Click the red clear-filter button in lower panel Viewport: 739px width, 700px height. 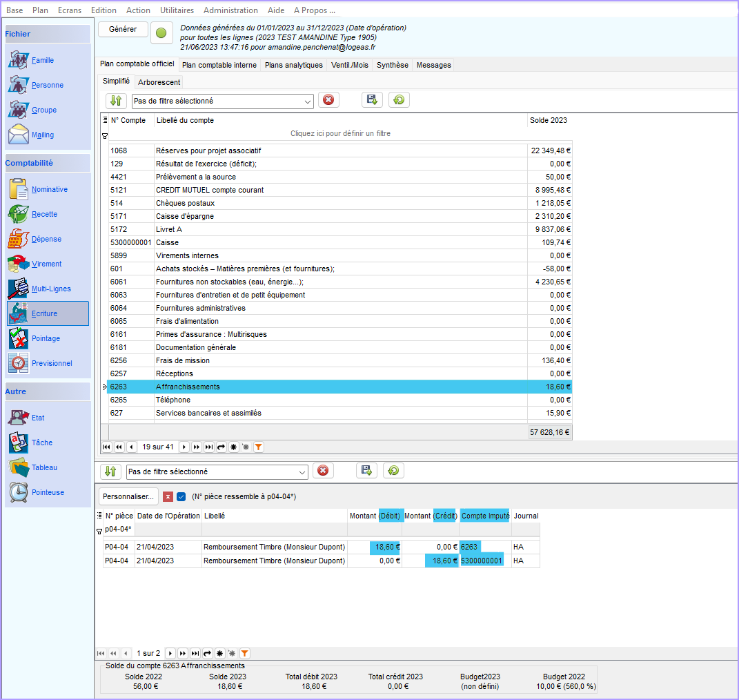point(323,471)
